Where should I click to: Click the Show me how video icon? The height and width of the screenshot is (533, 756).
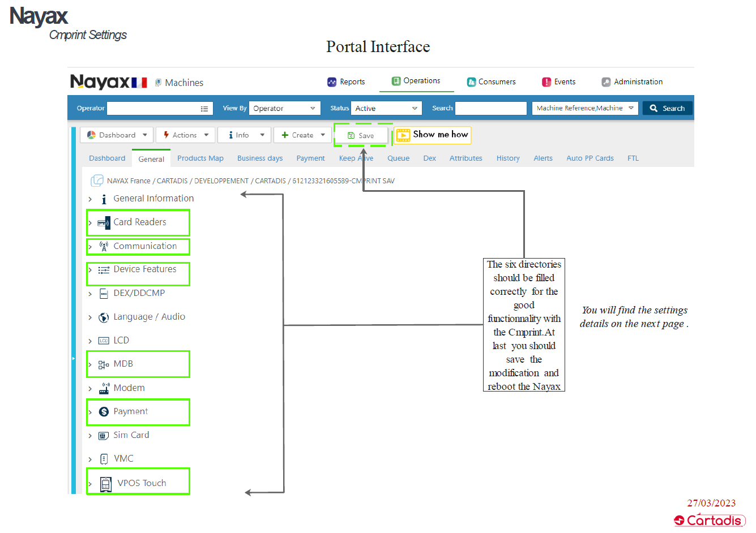[x=403, y=135]
